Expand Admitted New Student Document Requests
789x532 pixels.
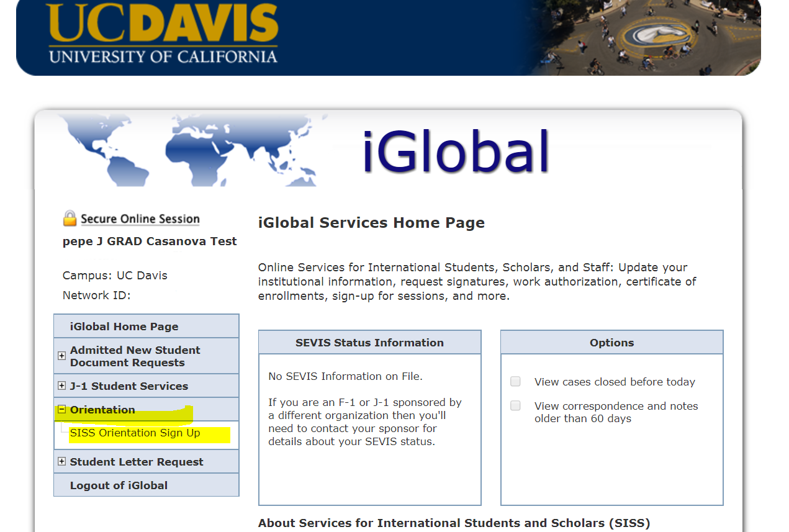[61, 356]
